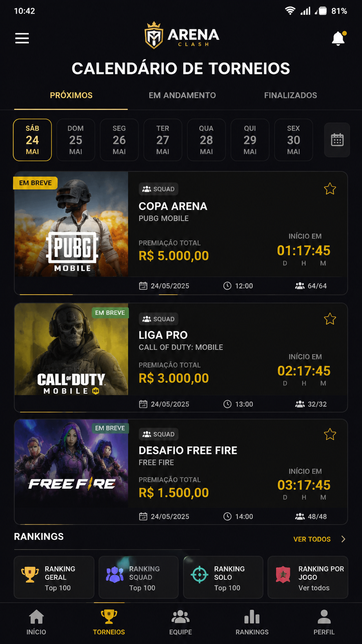Open Ranking Solo Top 100 card
The height and width of the screenshot is (644, 362).
223,577
